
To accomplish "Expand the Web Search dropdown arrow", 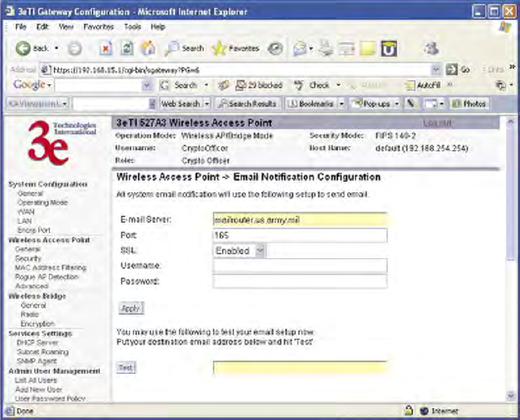I will tap(206, 103).
